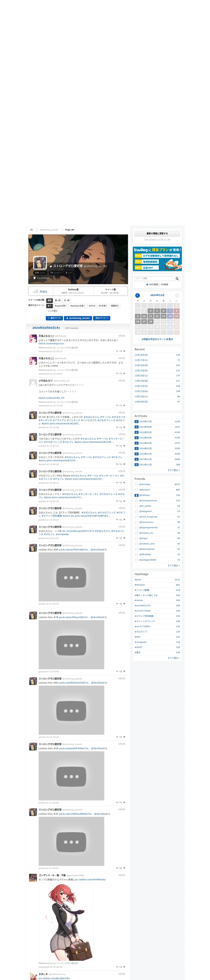The image size is (210, 980).
Task: Like the twitch.tv/amakipururu tweet
Action: [124, 351]
